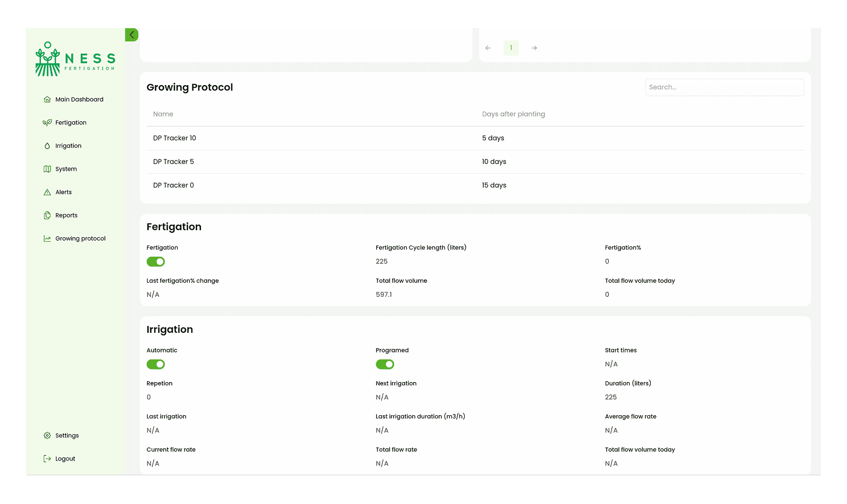Click the Average flow rate label

[x=631, y=417]
